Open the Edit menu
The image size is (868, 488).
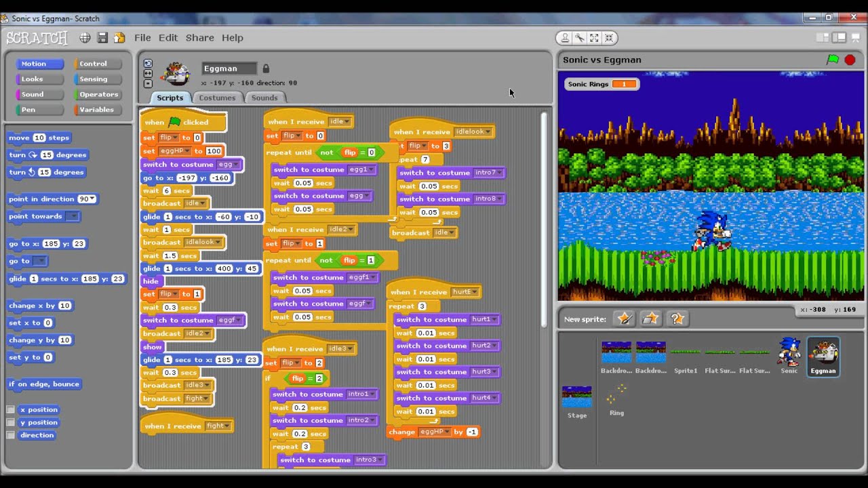167,38
